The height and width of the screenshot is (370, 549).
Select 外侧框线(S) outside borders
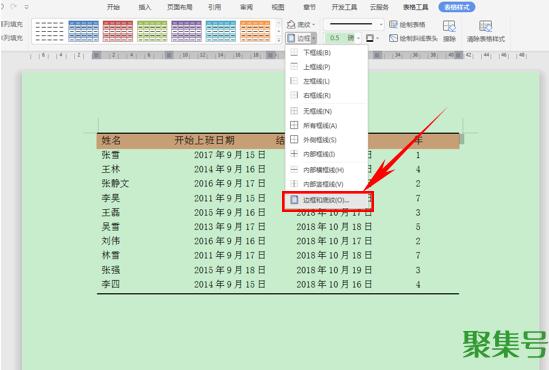point(319,140)
